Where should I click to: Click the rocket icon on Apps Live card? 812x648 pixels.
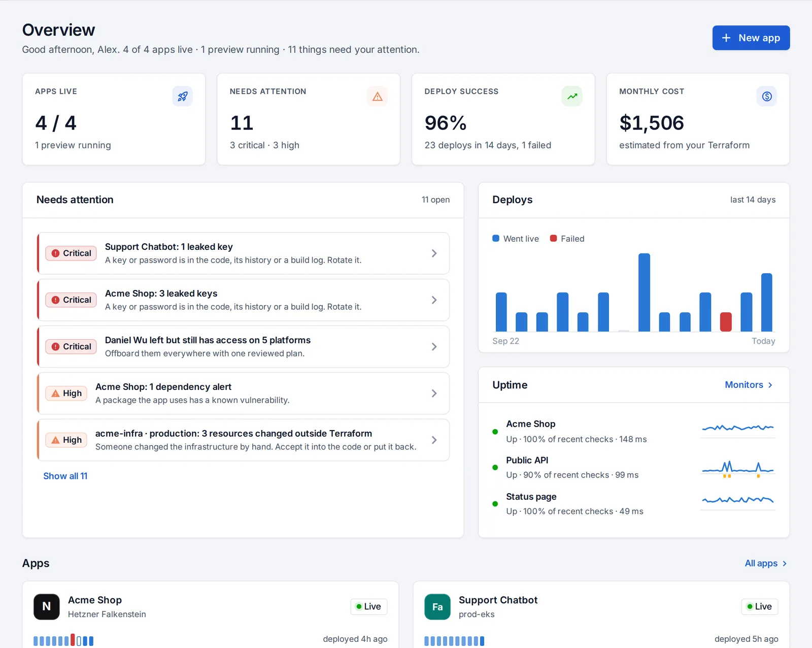[182, 96]
